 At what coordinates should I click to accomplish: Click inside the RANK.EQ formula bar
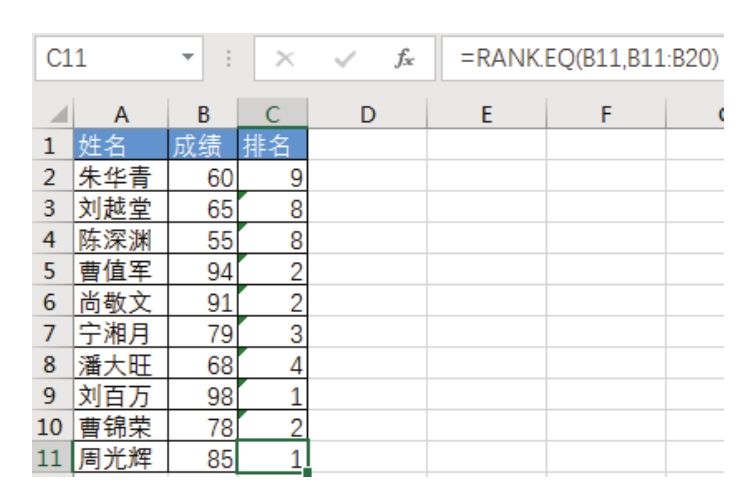(590, 59)
